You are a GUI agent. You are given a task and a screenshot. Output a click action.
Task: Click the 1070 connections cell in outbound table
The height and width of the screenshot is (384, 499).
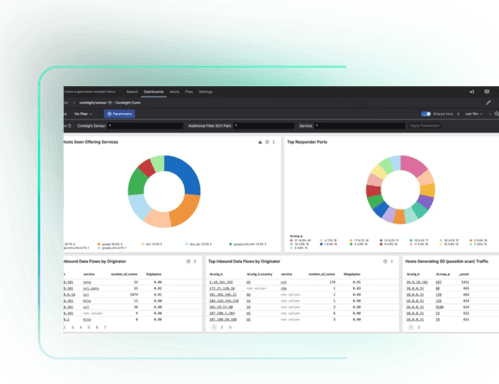(134, 295)
